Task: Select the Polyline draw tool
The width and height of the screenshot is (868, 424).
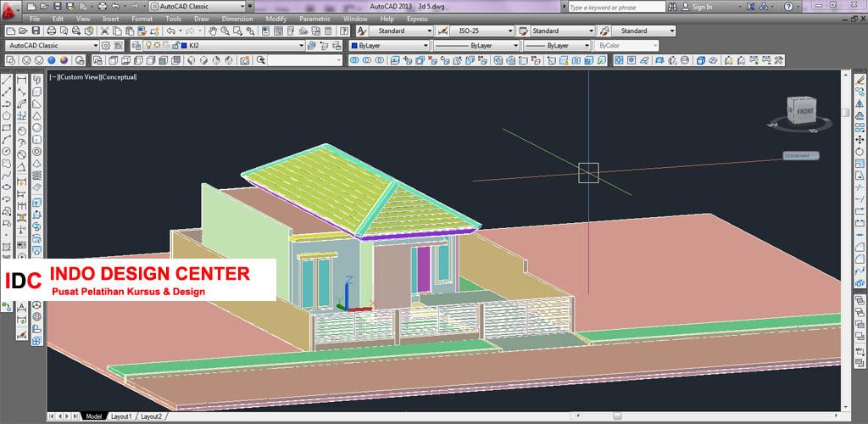Action: click(7, 104)
